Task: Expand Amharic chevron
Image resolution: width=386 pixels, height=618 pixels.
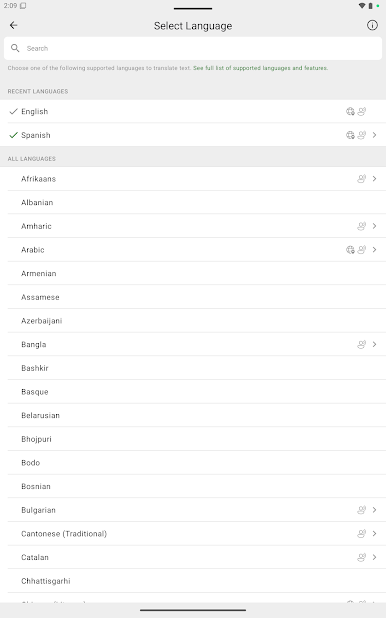Action: click(375, 226)
